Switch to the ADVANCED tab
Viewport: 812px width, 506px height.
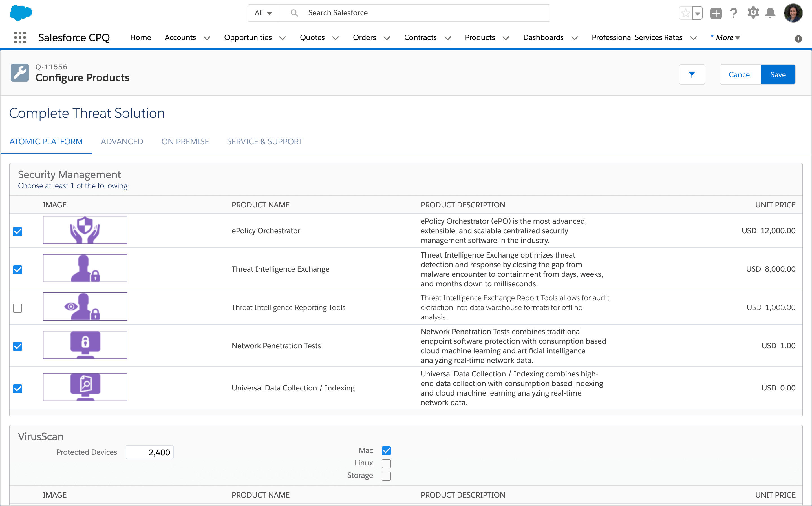coord(122,142)
